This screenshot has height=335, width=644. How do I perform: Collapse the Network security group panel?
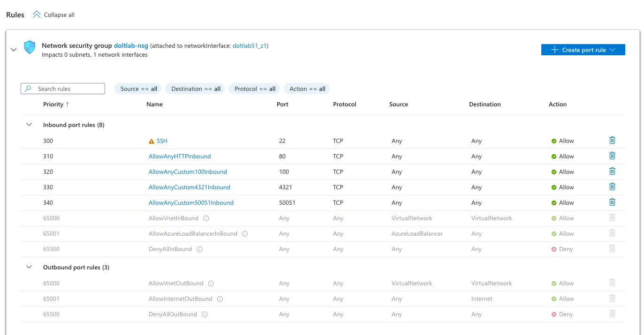coord(14,49)
